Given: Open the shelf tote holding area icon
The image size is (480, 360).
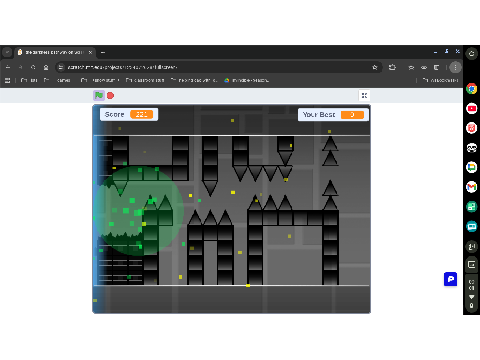Looking at the screenshot, I should point(471,265).
